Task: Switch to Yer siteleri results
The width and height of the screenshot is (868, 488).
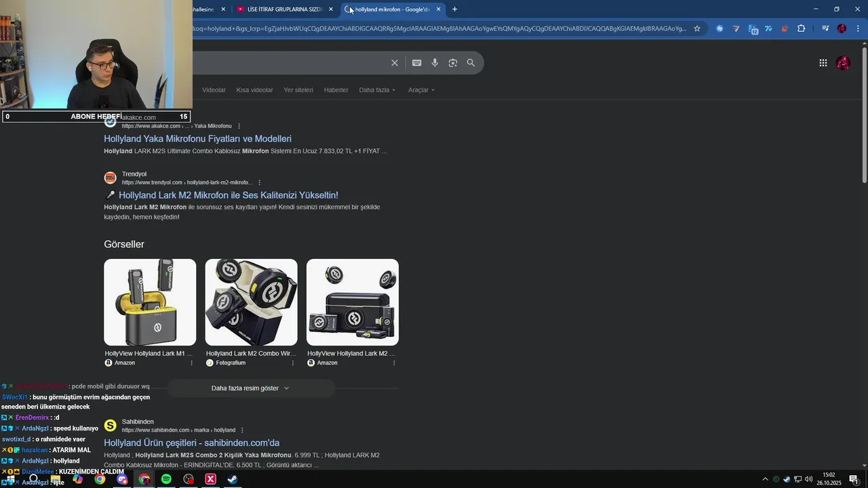Action: click(x=298, y=90)
